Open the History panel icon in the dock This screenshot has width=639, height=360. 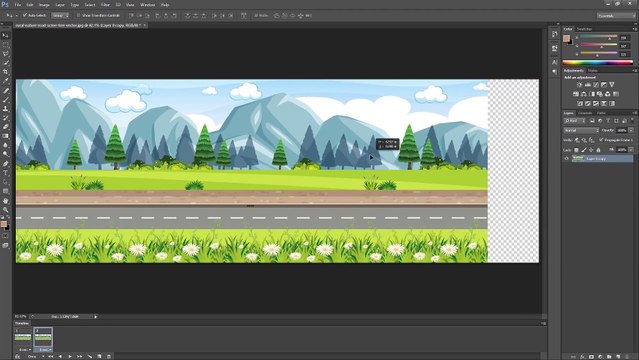[x=555, y=34]
